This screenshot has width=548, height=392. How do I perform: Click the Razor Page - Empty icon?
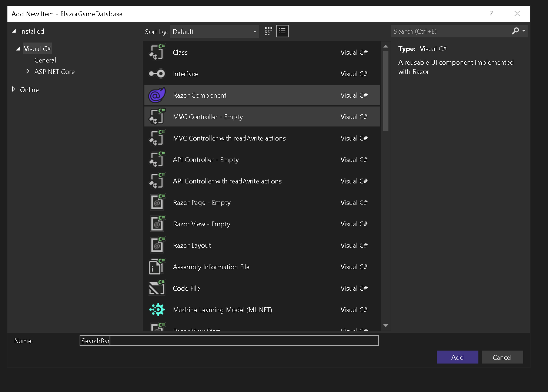click(x=157, y=202)
